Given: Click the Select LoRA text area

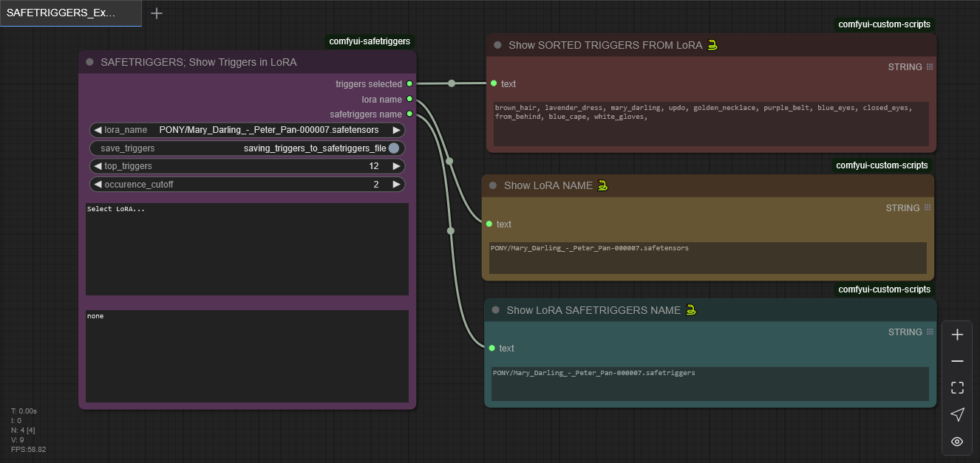Looking at the screenshot, I should coord(247,249).
